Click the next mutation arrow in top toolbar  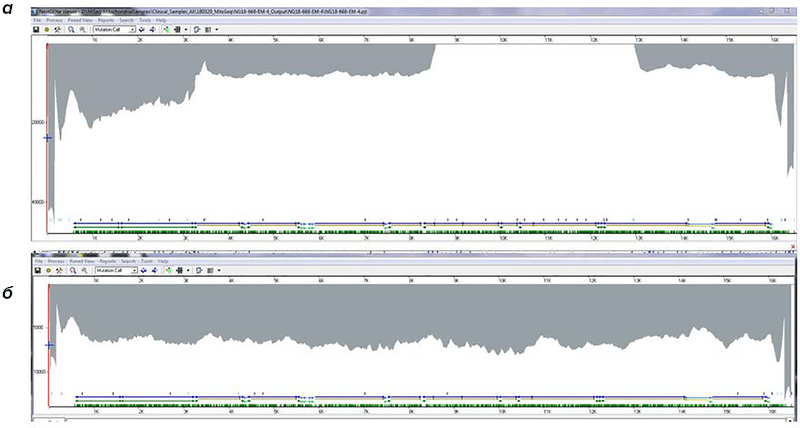point(152,30)
